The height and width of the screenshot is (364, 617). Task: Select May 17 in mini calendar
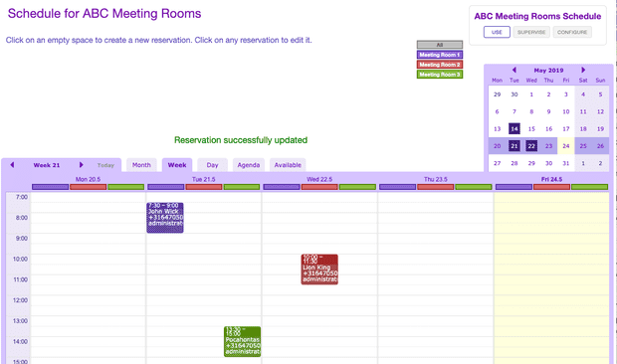pos(566,129)
